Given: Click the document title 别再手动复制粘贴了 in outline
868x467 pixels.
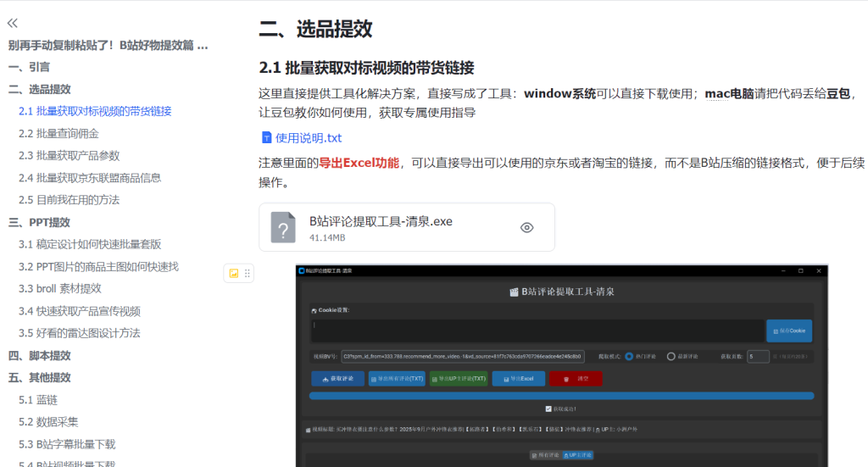Looking at the screenshot, I should [x=108, y=46].
